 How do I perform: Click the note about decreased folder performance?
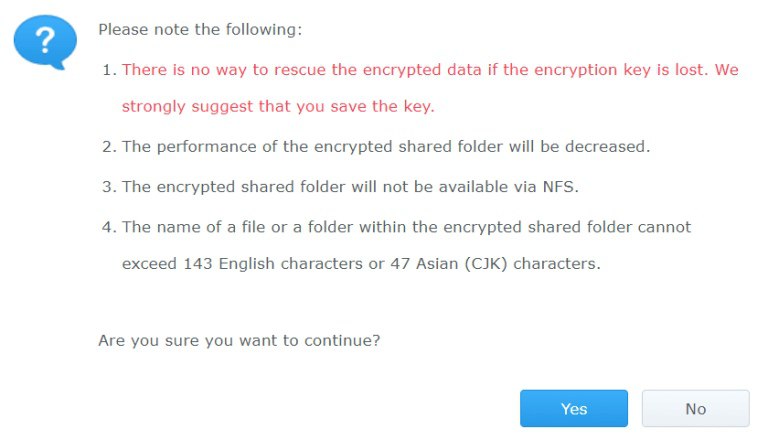click(x=386, y=146)
